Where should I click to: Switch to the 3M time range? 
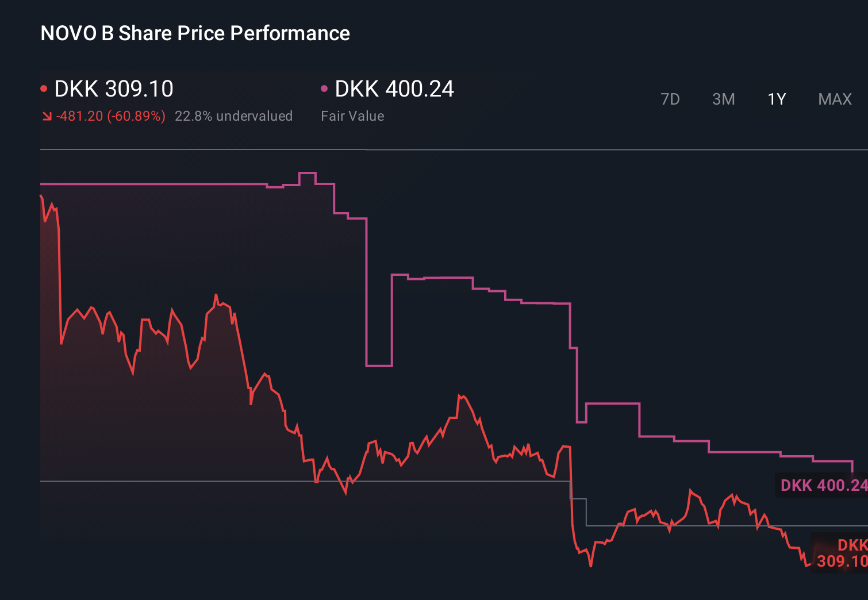pyautogui.click(x=723, y=99)
